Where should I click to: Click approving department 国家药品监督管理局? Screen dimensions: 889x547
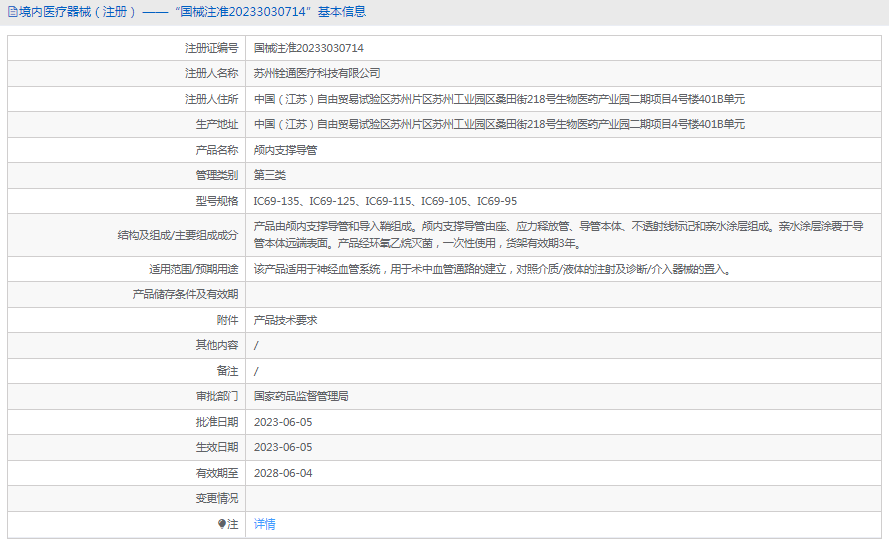pos(301,396)
